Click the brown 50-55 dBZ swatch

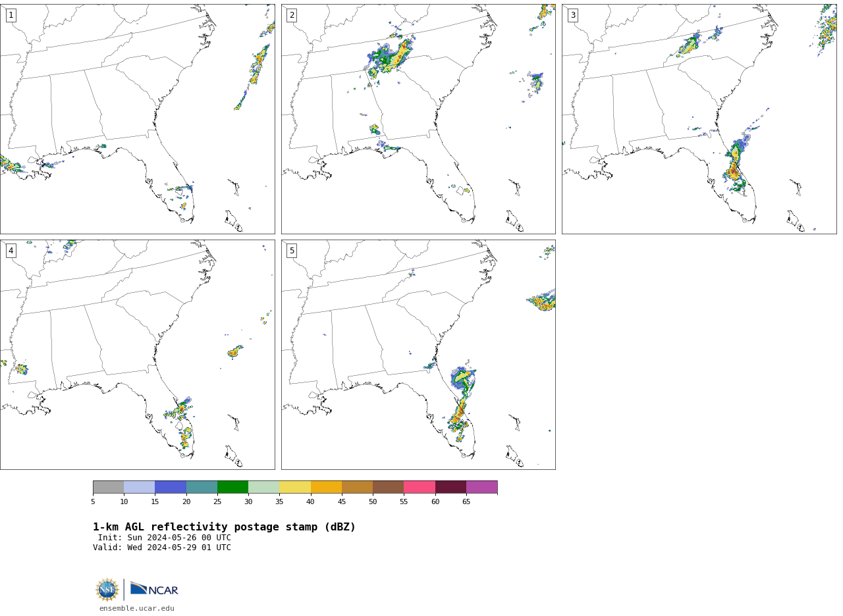click(388, 487)
